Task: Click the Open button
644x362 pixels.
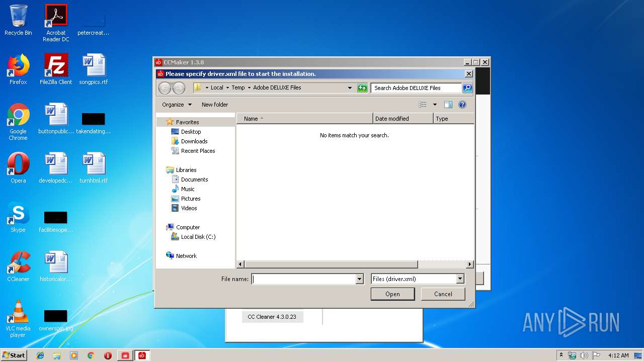Action: [392, 294]
